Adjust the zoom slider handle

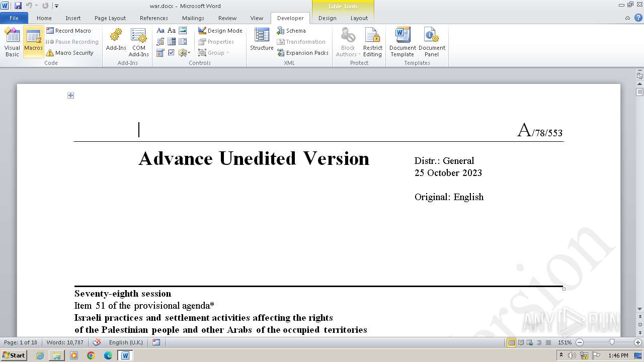click(x=612, y=342)
